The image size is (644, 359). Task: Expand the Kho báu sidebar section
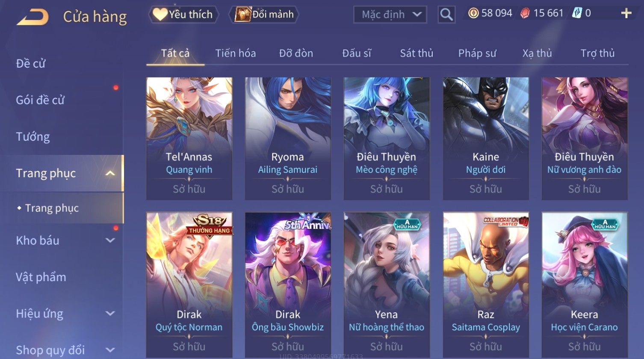(110, 240)
